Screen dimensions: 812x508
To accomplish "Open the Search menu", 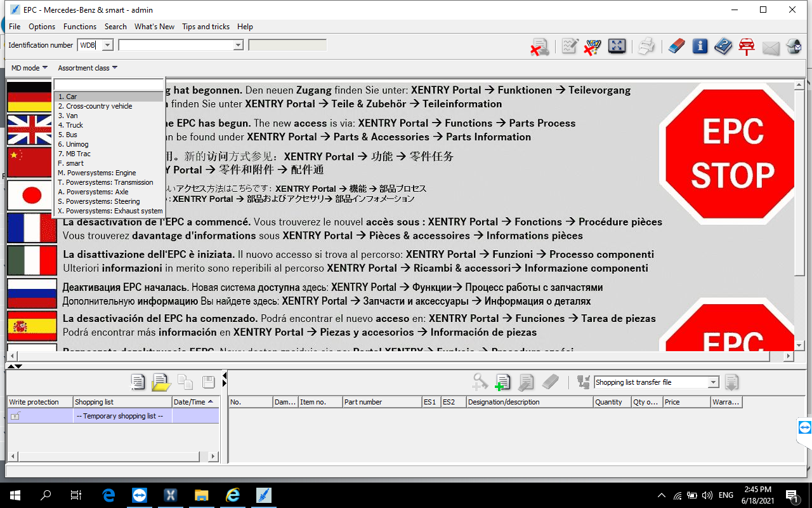I will coord(115,27).
